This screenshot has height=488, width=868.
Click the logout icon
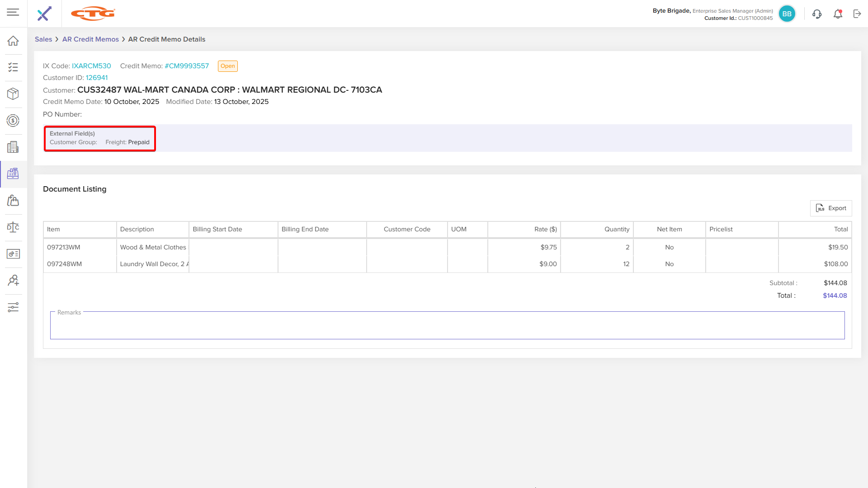pos(857,14)
